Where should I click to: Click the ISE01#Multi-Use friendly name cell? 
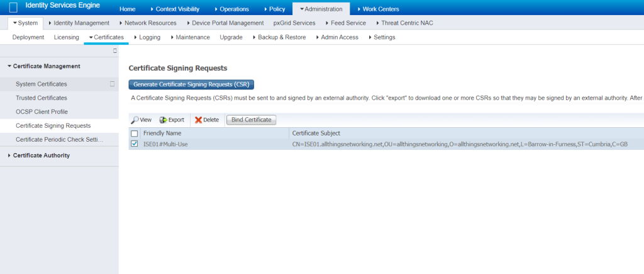(165, 144)
